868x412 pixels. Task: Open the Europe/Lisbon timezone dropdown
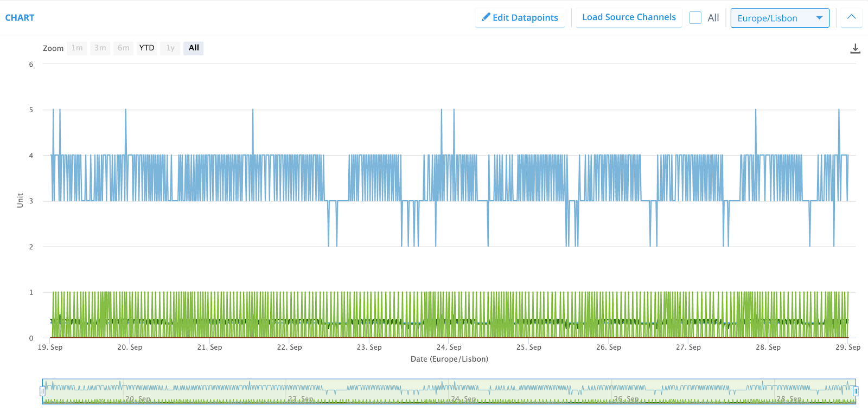point(779,18)
